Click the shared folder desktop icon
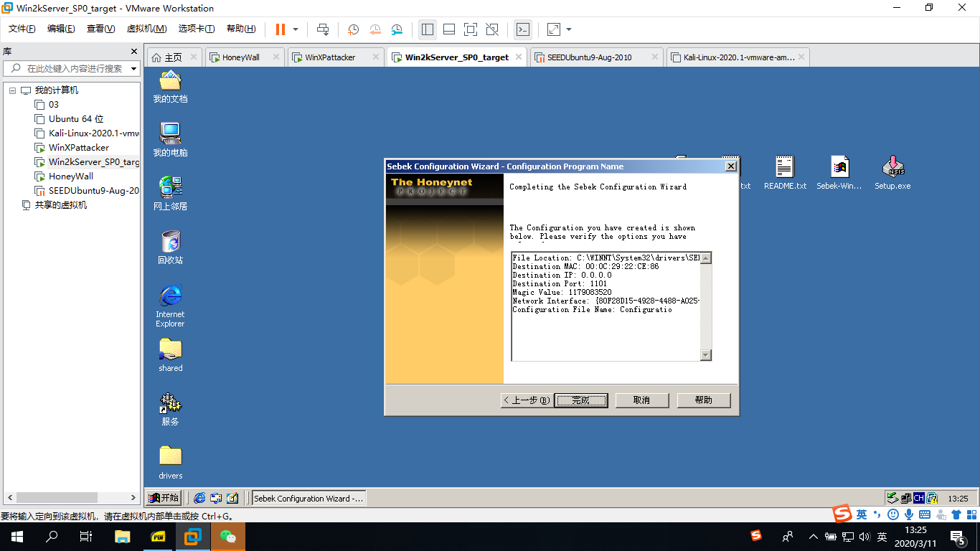This screenshot has height=551, width=980. (x=170, y=355)
